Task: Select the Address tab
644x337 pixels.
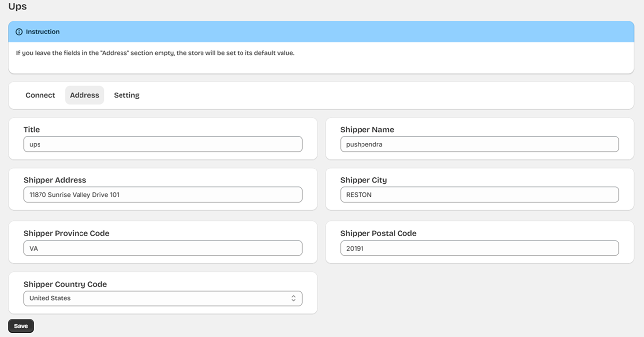Action: [84, 95]
